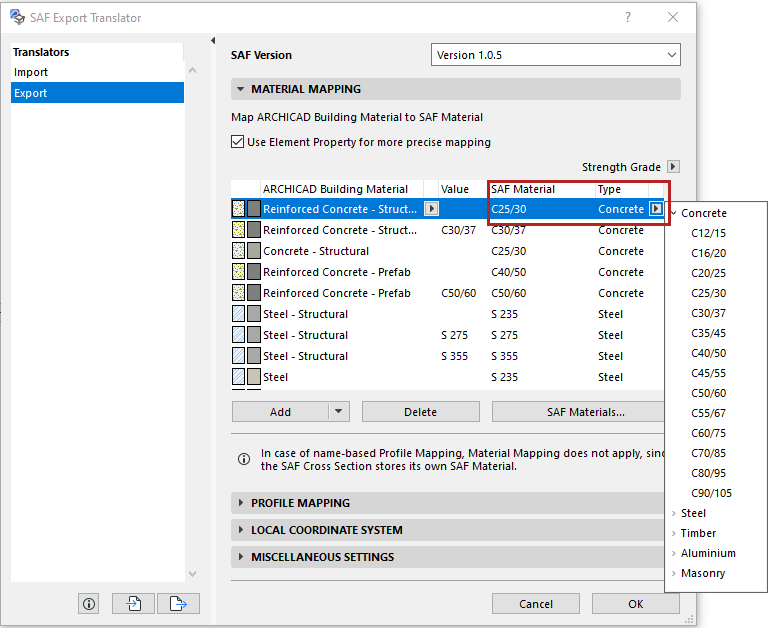Collapse the MATERIAL MAPPING section

pos(240,89)
